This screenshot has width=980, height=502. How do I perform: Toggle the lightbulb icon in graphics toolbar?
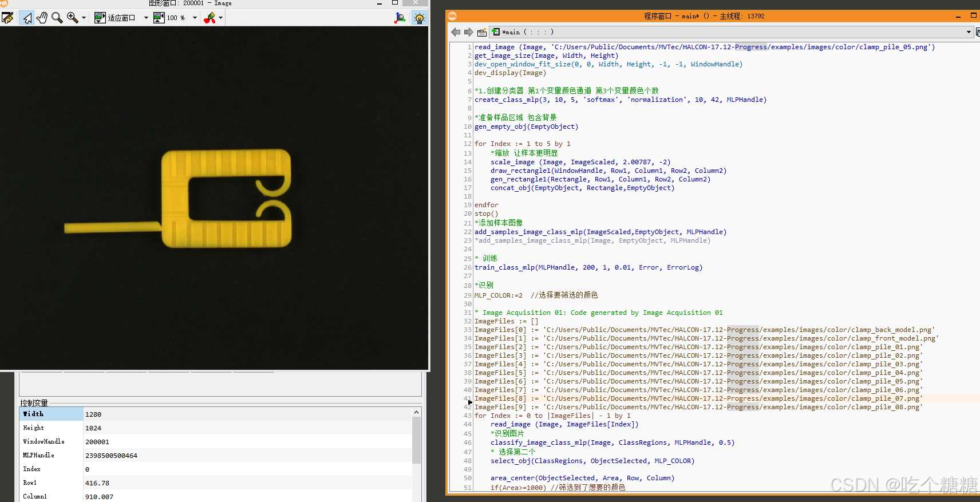pos(419,18)
